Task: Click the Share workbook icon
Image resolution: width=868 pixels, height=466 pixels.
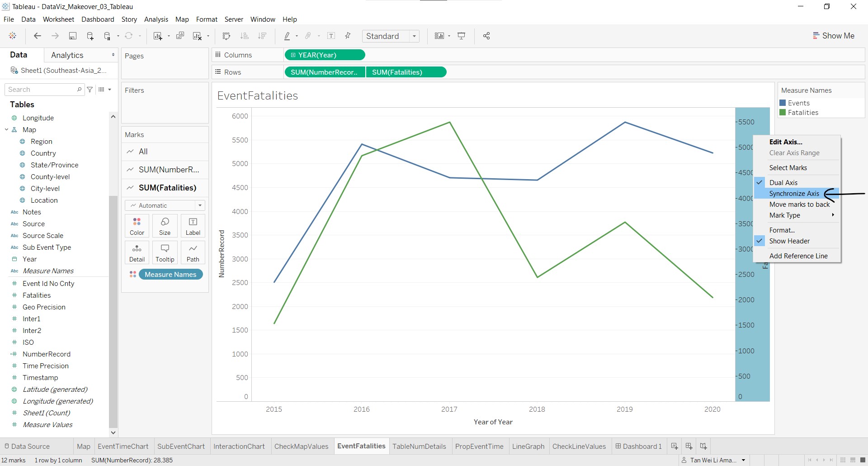Action: [486, 36]
